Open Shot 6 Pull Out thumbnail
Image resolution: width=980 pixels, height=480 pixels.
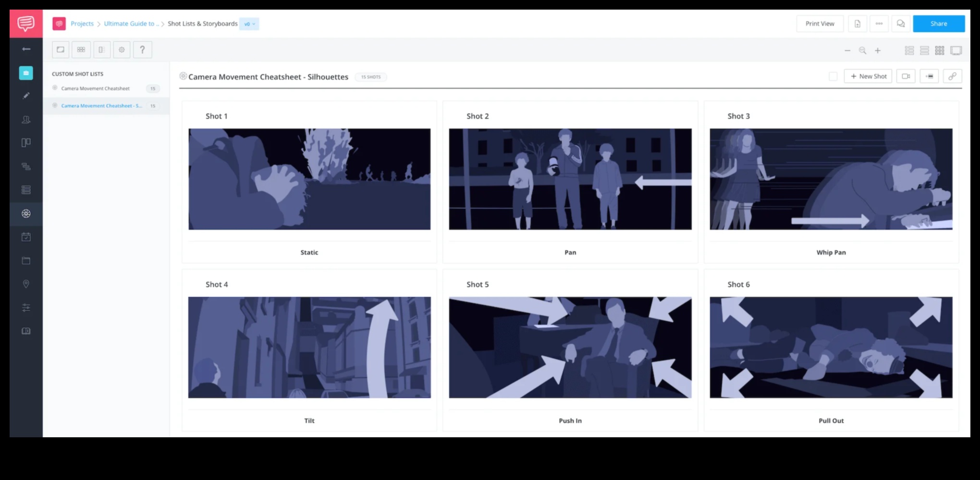(831, 348)
